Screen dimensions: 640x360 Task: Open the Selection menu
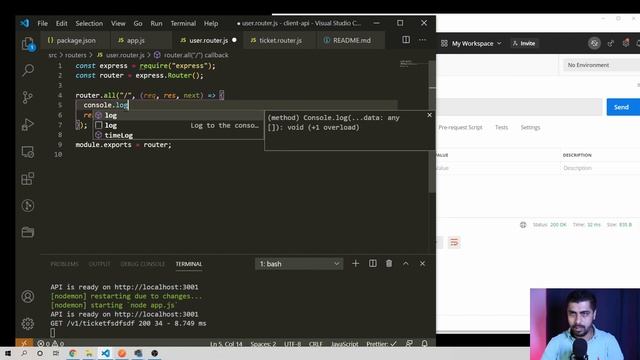coord(89,23)
